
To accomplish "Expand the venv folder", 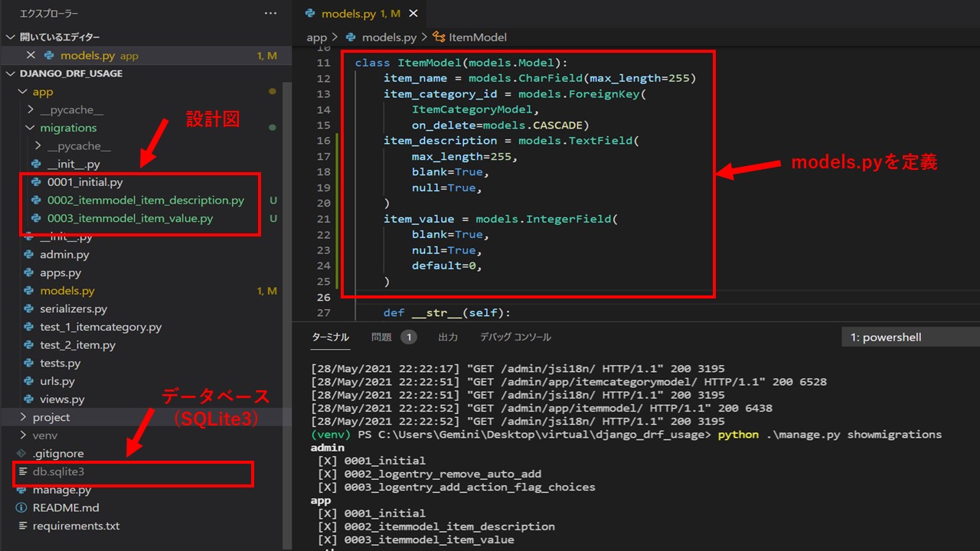I will (23, 435).
